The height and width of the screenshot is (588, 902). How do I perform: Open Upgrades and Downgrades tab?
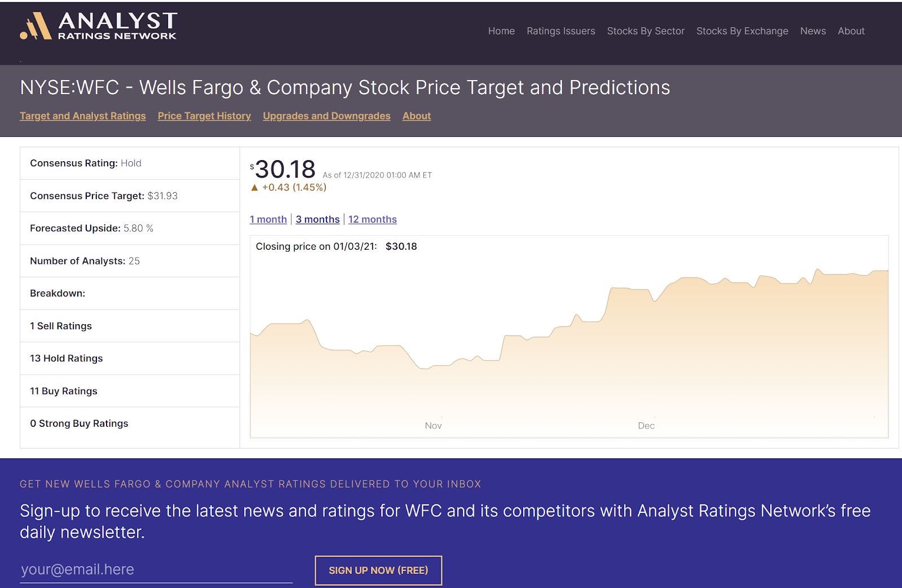[326, 116]
